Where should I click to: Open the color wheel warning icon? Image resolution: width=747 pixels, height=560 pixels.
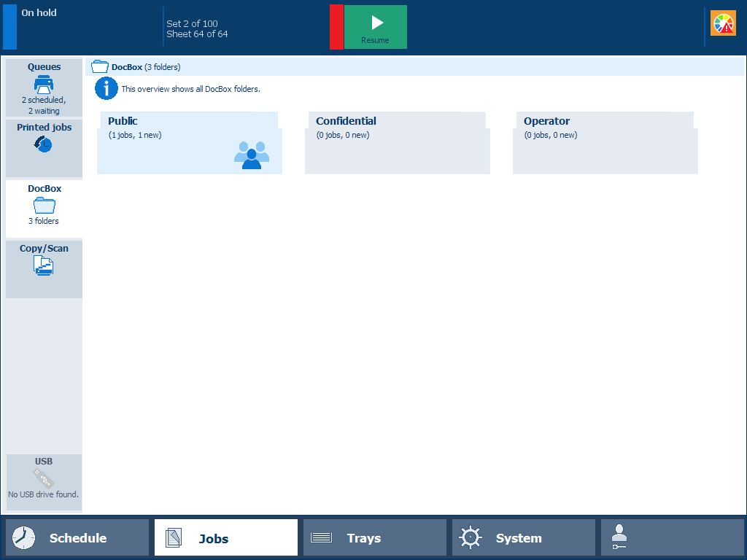tap(723, 24)
